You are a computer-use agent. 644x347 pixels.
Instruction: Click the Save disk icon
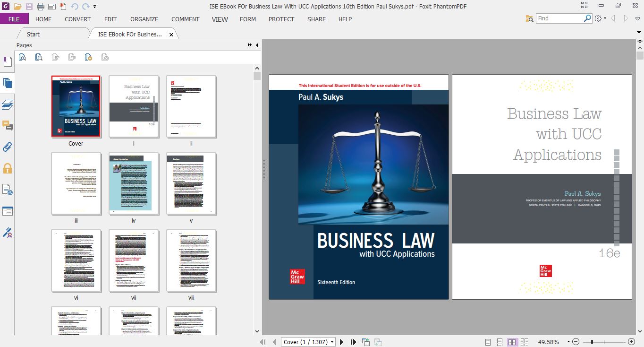pos(29,6)
